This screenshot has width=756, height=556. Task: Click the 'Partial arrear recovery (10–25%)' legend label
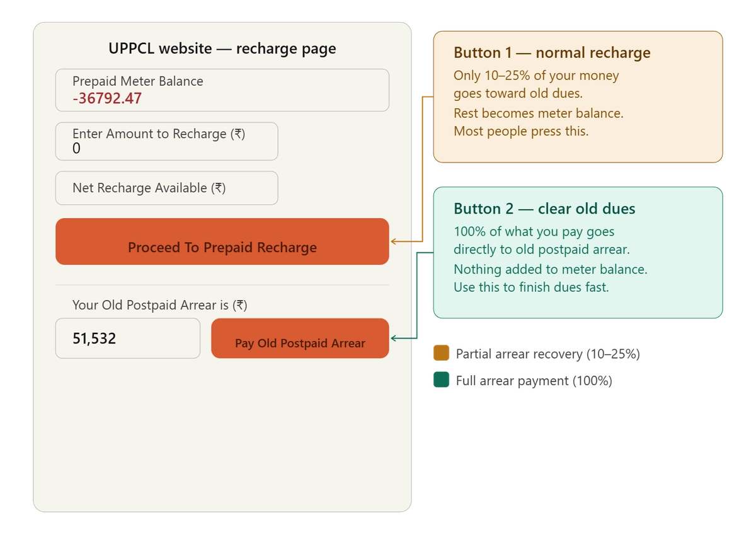tap(548, 354)
